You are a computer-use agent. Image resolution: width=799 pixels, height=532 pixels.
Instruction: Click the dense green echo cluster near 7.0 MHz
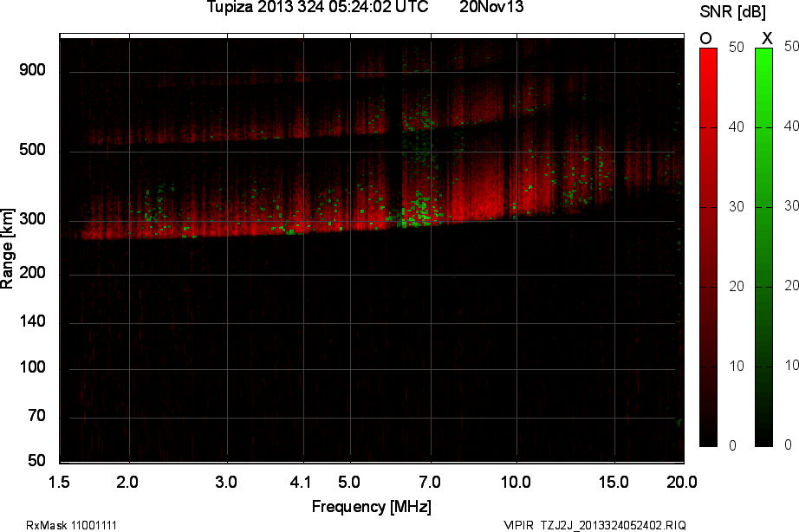(x=419, y=211)
